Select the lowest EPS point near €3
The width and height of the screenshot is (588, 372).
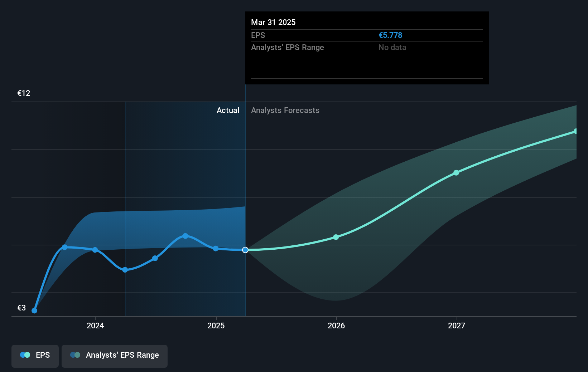34,310
